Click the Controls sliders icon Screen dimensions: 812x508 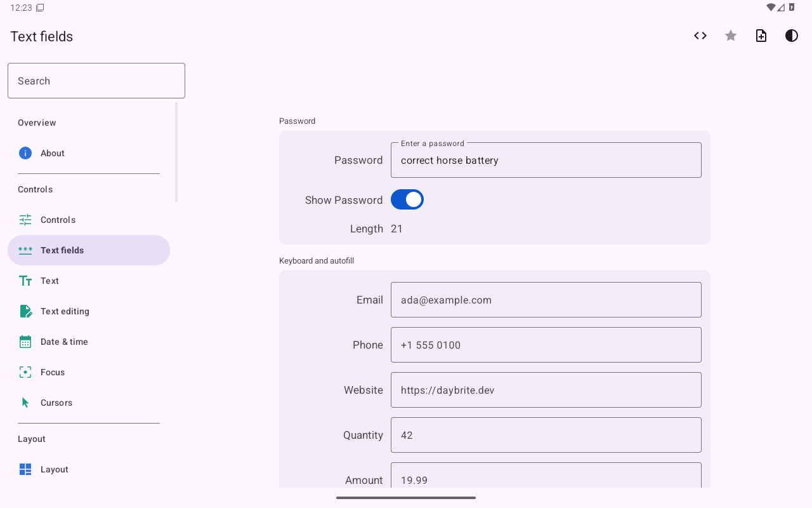[25, 220]
